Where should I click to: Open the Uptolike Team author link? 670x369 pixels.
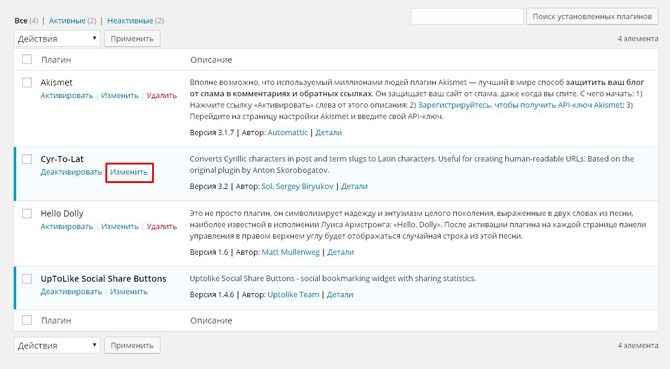pyautogui.click(x=293, y=294)
